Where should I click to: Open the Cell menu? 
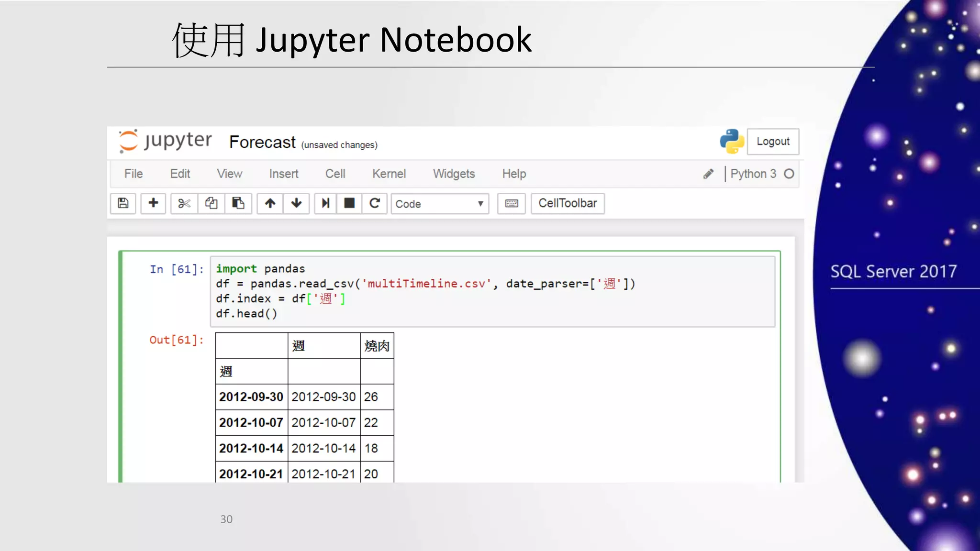[x=335, y=174]
